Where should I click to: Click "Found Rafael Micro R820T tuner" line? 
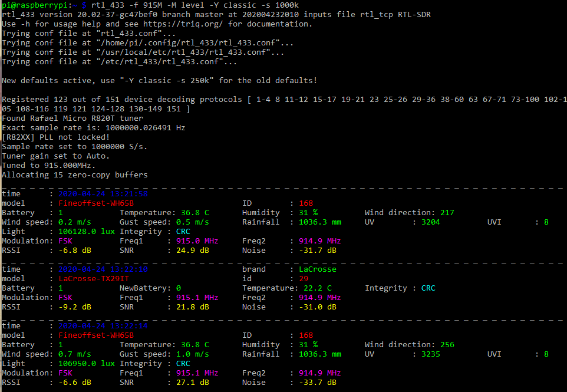click(72, 118)
